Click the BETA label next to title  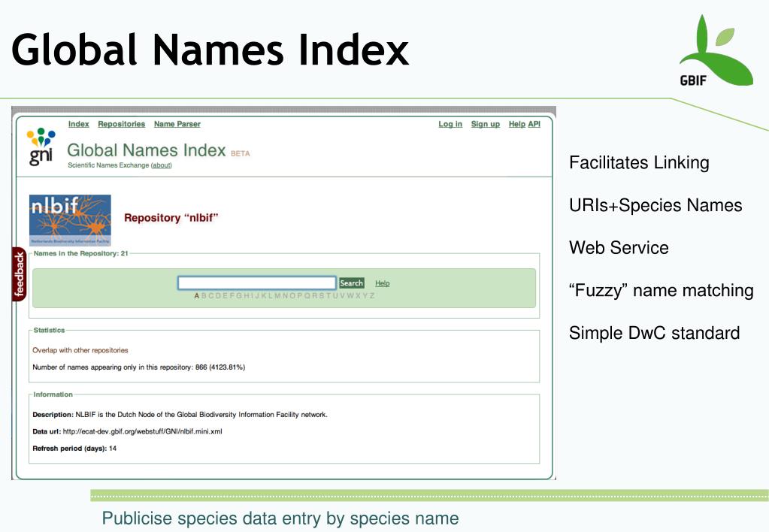(x=241, y=153)
